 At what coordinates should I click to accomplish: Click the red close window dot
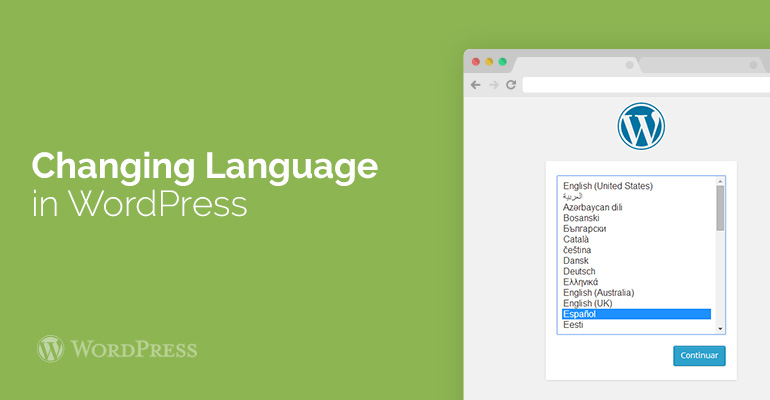pos(476,62)
